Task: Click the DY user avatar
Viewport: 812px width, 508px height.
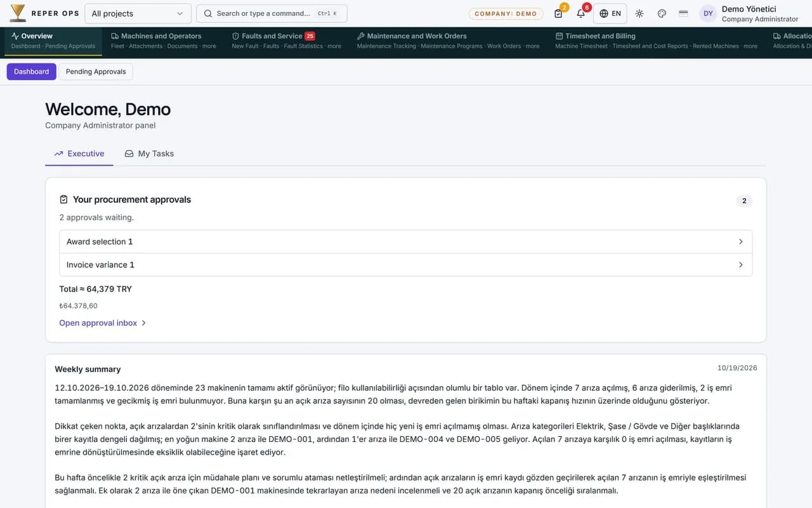Action: 708,13
